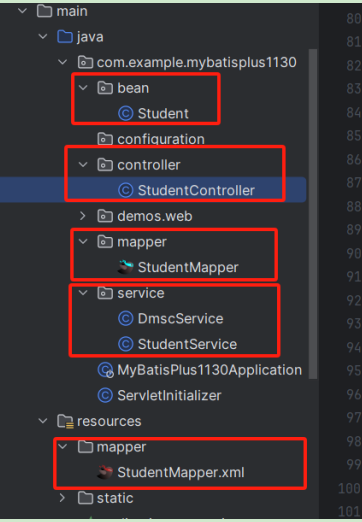Click line number 95 in editor gutter
The height and width of the screenshot is (522, 362).
(x=354, y=370)
